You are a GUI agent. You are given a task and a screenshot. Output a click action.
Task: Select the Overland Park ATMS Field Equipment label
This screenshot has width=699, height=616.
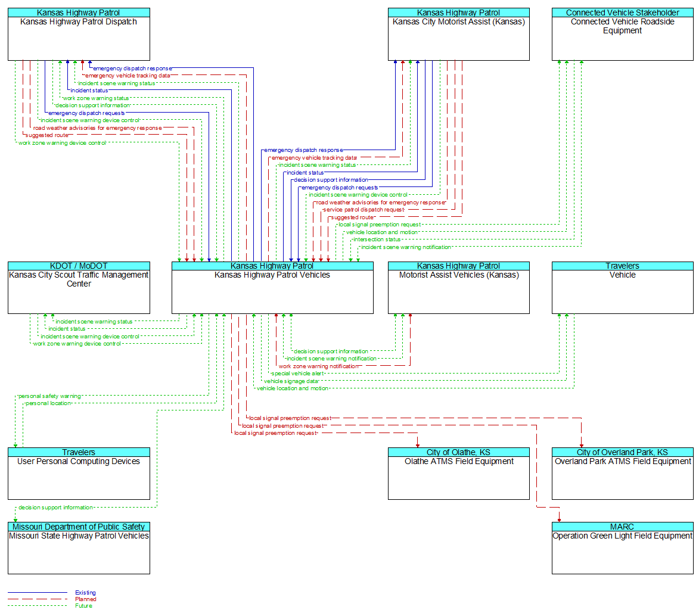pos(623,461)
